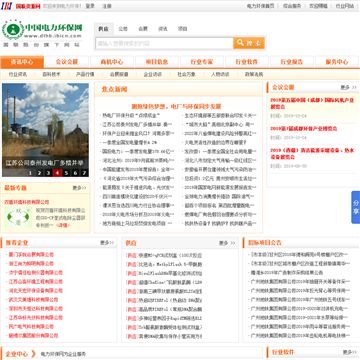Viewport: 360px width, 360px height.
Task: Click the 焦点新闻 section heading
Action: pos(114,89)
